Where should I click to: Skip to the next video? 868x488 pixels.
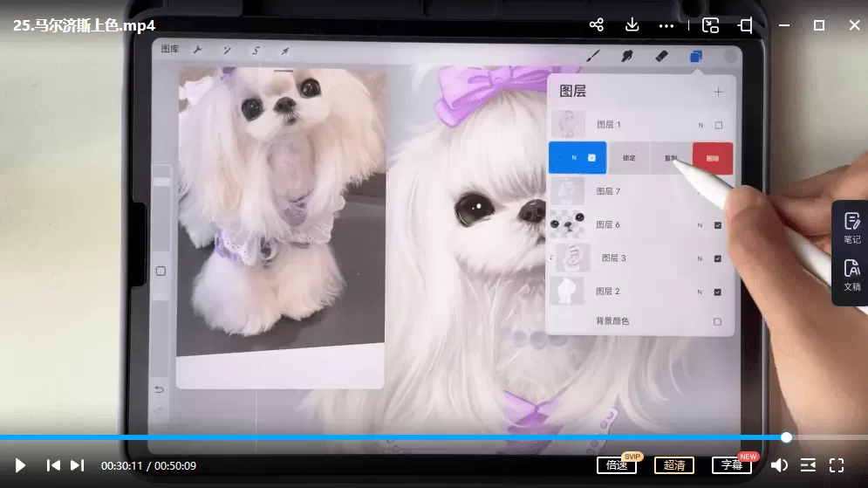coord(78,465)
